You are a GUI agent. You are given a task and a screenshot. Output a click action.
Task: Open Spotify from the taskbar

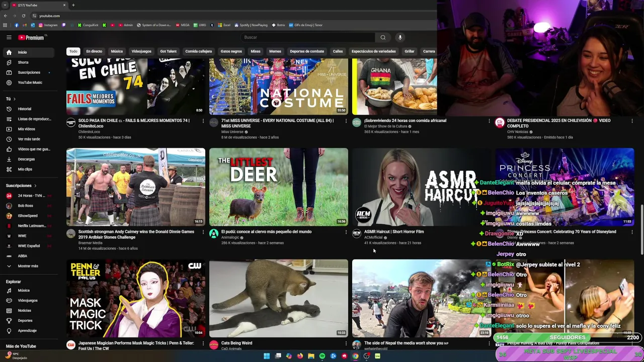(322, 356)
